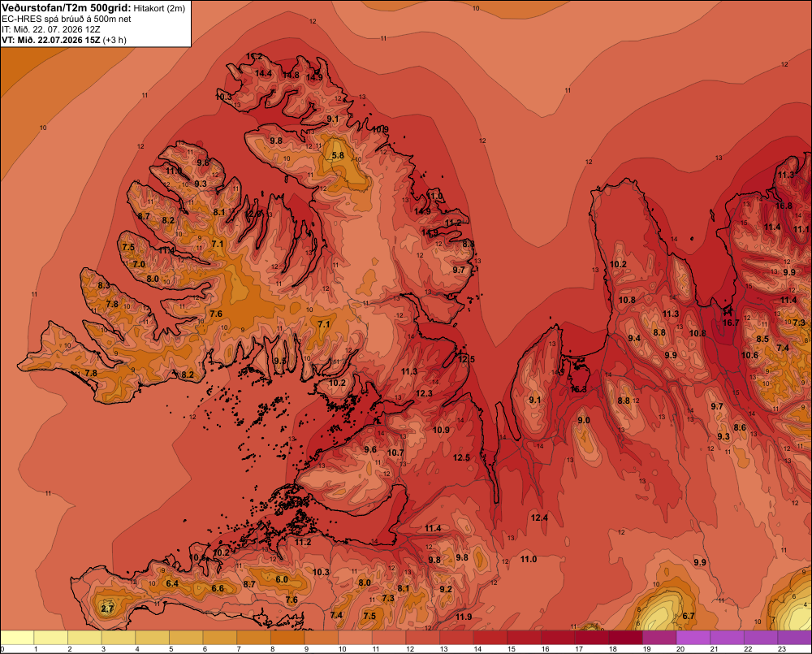Select the legend swatch between 0 and 1
The image size is (812, 654).
[x=18, y=638]
